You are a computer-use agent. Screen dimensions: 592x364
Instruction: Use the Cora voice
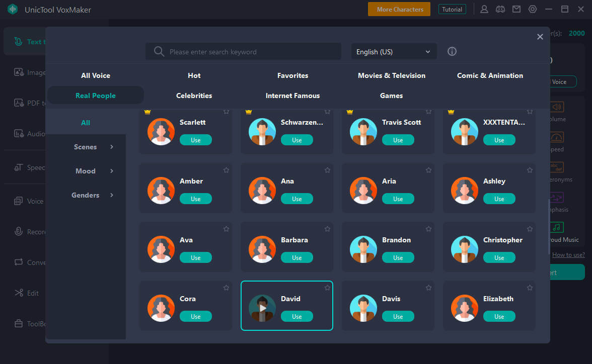coord(195,316)
